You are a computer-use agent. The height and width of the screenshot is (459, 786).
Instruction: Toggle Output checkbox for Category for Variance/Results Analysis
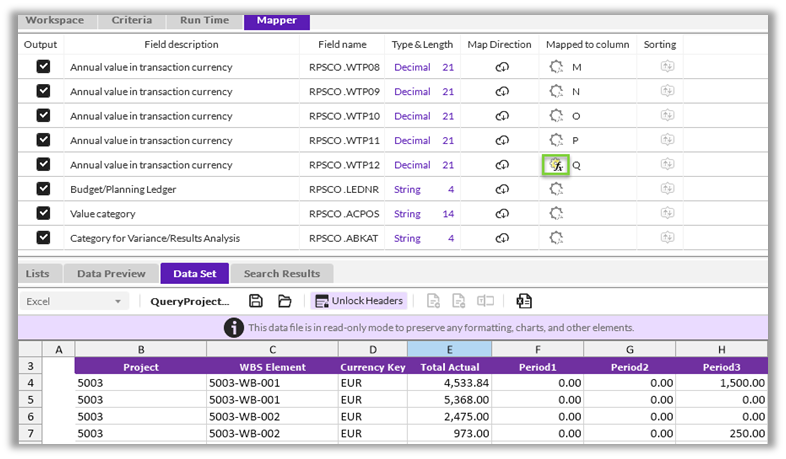pyautogui.click(x=43, y=238)
